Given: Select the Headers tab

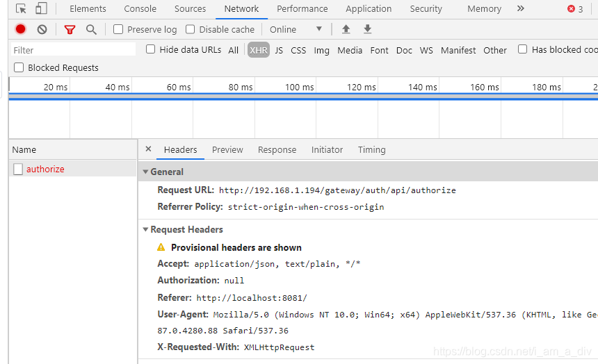Looking at the screenshot, I should point(180,149).
